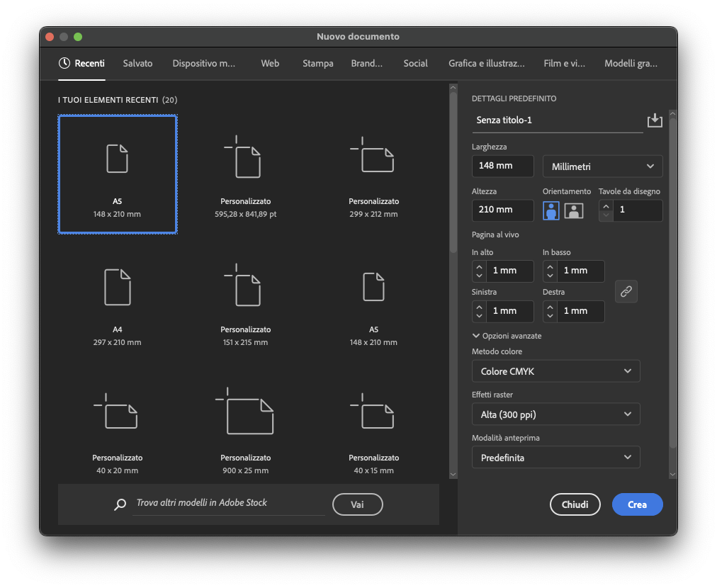Open the Millimetri units dropdown
The image size is (717, 588).
tap(602, 166)
